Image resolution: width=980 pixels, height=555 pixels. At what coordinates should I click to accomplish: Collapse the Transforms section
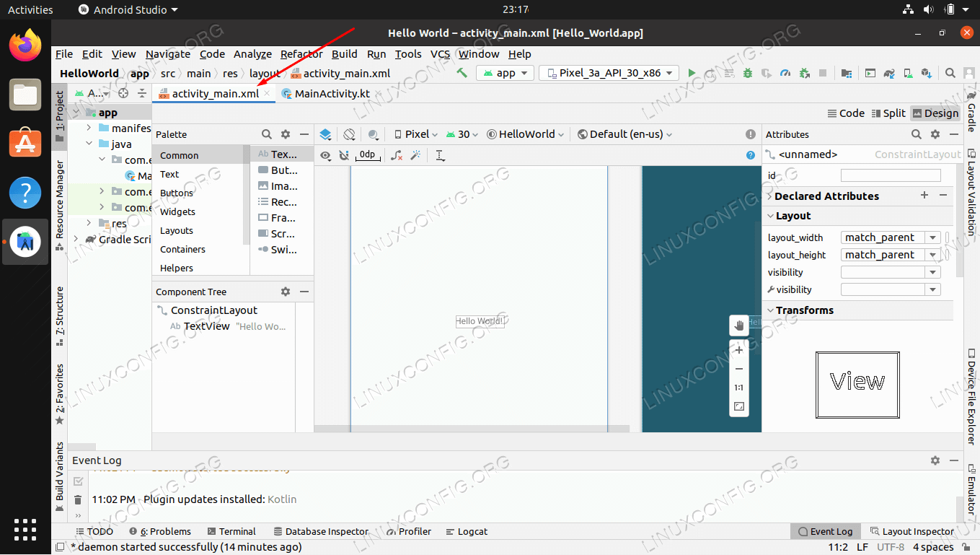[770, 310]
